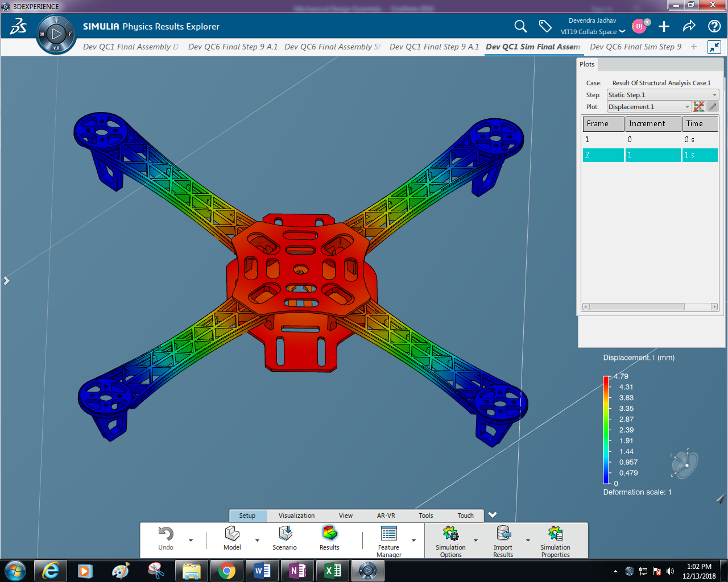Expand the Model dropdown arrow
The image size is (728, 582).
tap(257, 541)
